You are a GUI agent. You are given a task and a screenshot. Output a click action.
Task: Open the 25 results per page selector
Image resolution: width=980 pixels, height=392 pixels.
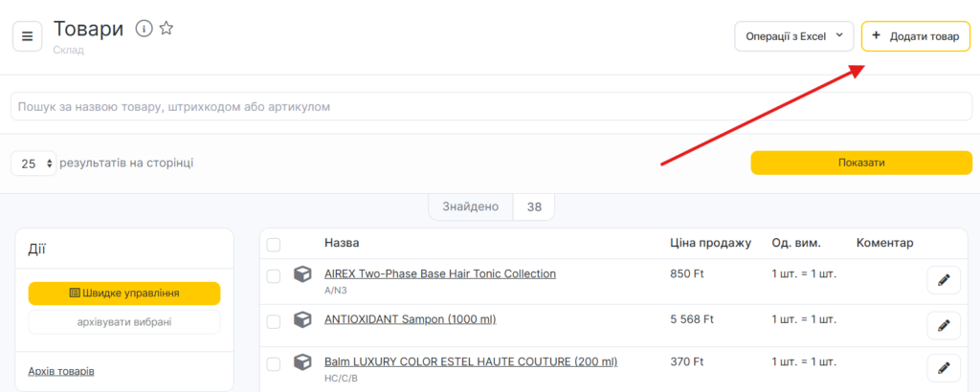pos(34,163)
